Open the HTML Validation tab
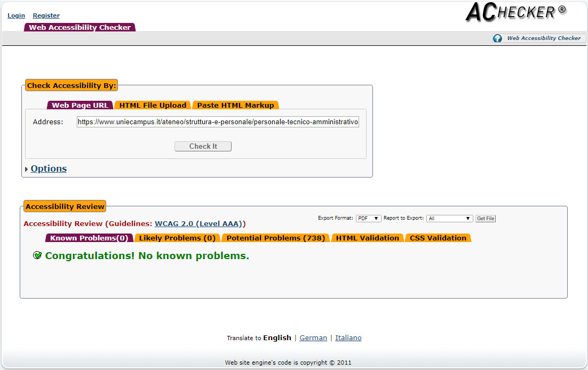The height and width of the screenshot is (370, 588). [x=368, y=238]
